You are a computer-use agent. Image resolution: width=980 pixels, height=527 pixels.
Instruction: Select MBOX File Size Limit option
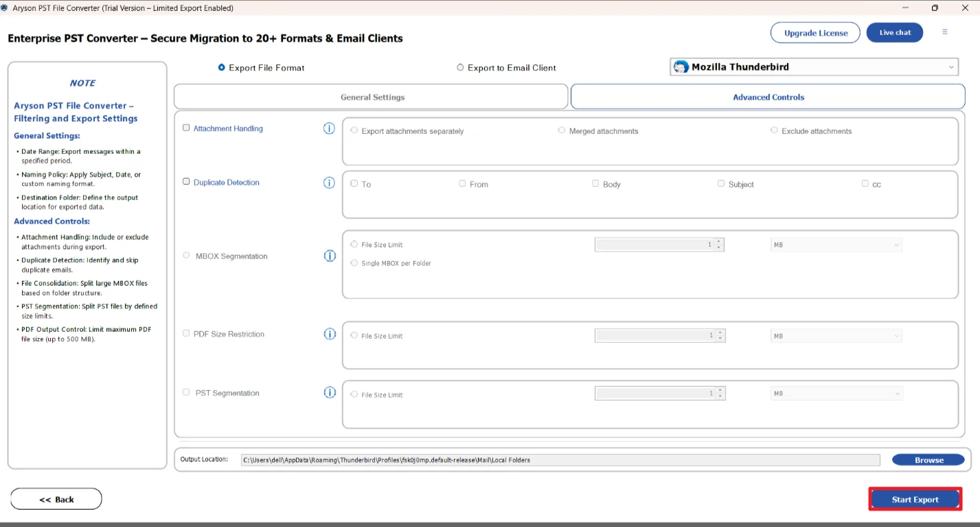354,244
